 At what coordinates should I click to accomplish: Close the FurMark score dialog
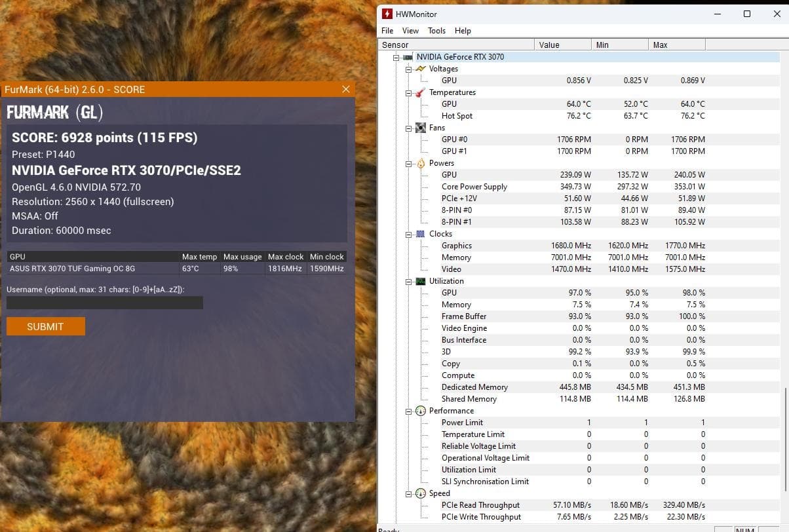tap(346, 89)
